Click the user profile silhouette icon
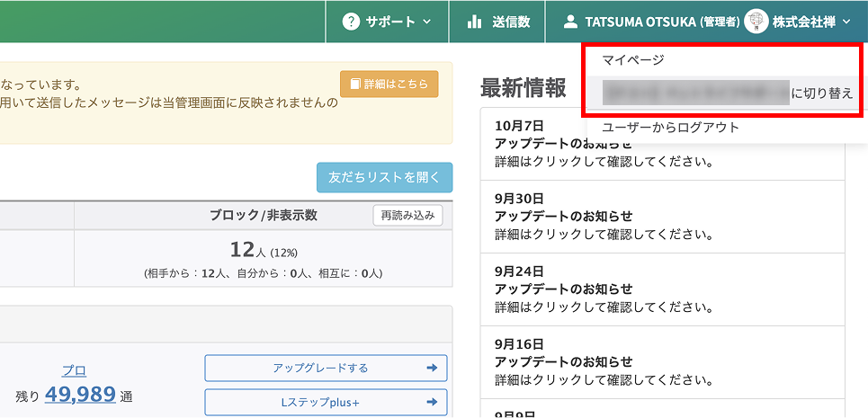 tap(569, 22)
